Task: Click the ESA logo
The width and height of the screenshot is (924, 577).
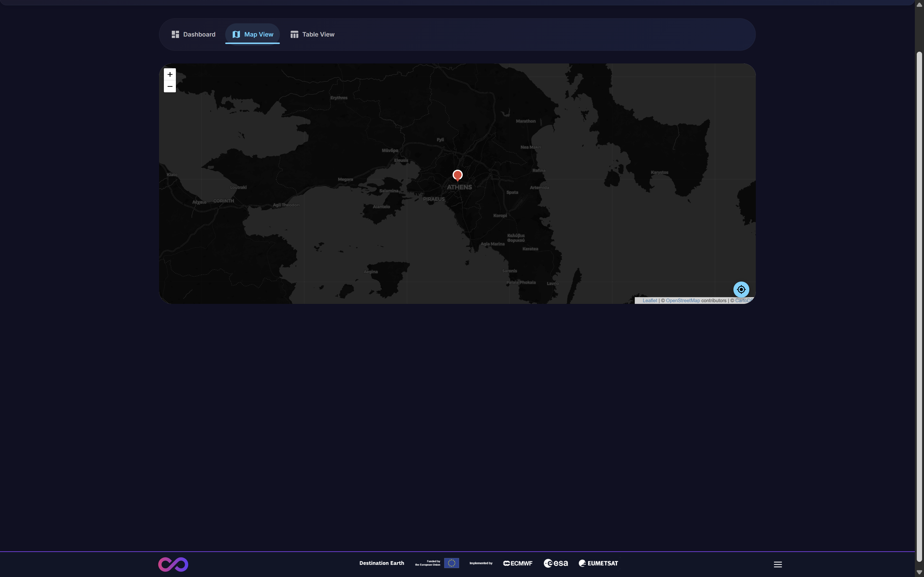Action: (556, 563)
